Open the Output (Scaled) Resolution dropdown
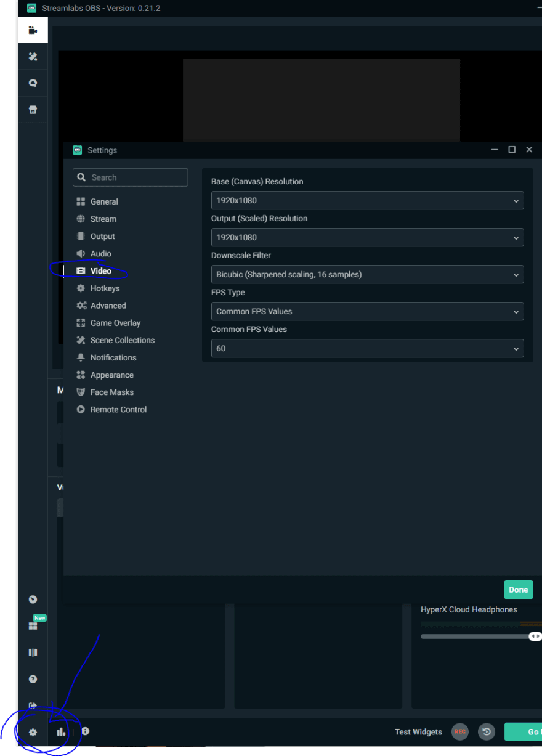Image resolution: width=542 pixels, height=756 pixels. pos(368,237)
